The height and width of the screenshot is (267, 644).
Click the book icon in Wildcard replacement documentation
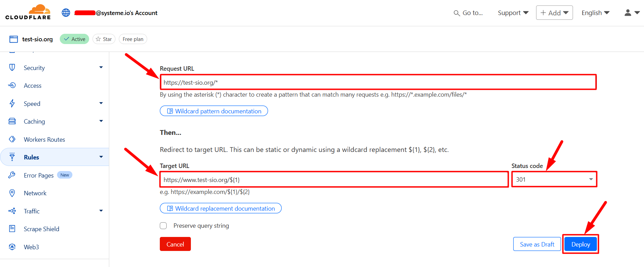tap(170, 209)
